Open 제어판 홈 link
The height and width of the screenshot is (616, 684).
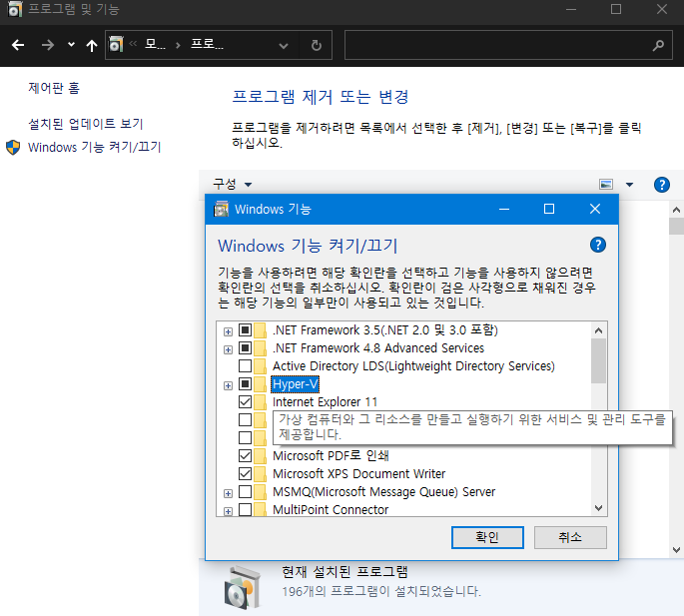[x=54, y=88]
